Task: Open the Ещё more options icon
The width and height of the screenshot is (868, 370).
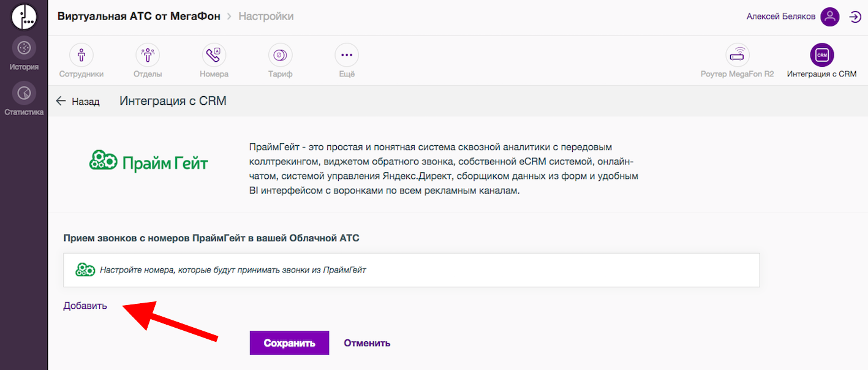Action: (x=347, y=55)
